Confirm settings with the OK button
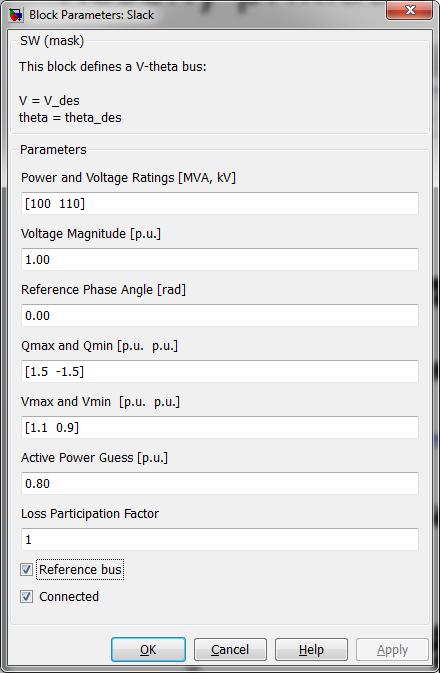Image resolution: width=440 pixels, height=673 pixels. (149, 650)
